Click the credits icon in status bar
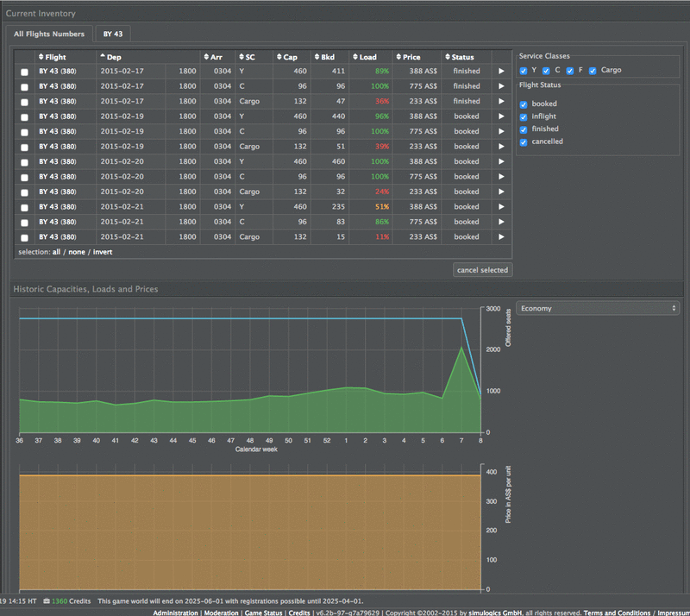Screen dimensions: 690x616 [x=46, y=600]
